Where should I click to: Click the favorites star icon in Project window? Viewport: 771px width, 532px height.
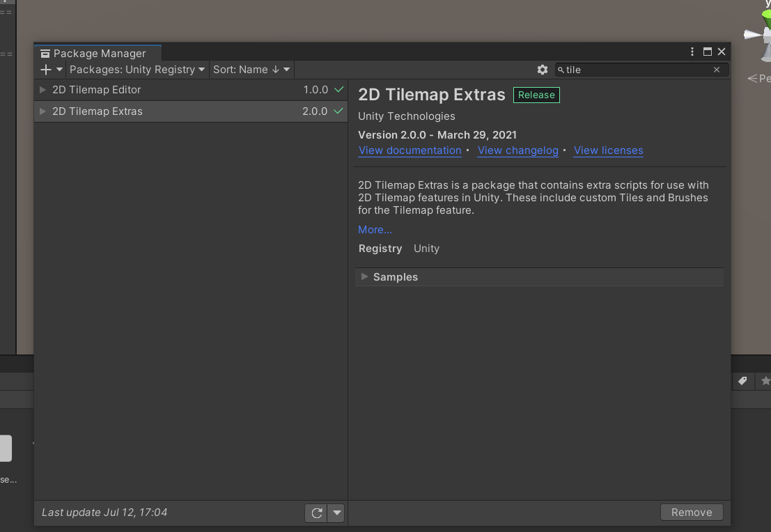[x=765, y=381]
